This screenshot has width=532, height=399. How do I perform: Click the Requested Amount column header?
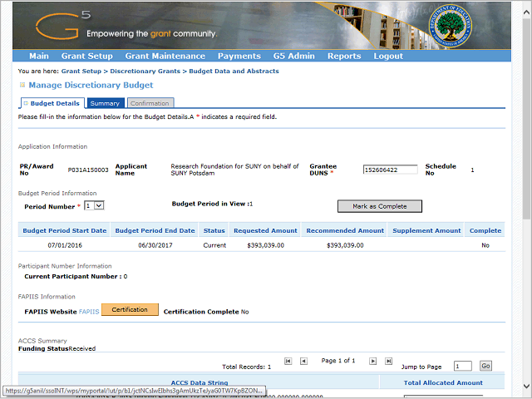[x=265, y=231]
